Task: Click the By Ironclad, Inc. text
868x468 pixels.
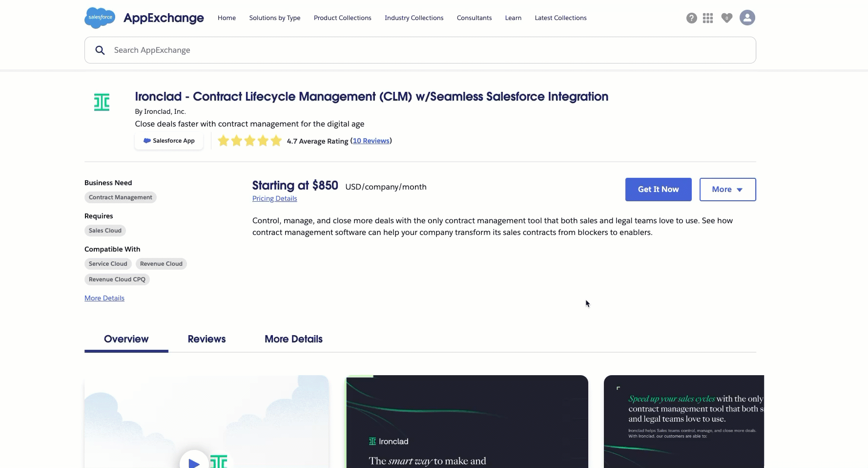Action: click(161, 111)
